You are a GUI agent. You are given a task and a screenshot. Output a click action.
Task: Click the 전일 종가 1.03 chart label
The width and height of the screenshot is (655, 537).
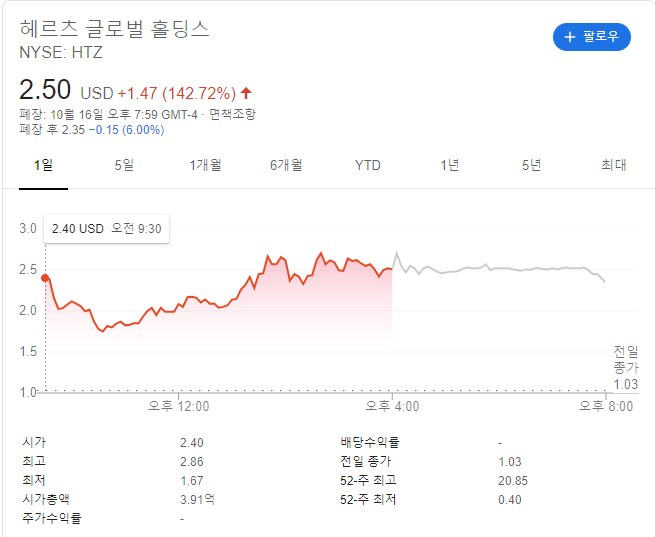point(625,367)
